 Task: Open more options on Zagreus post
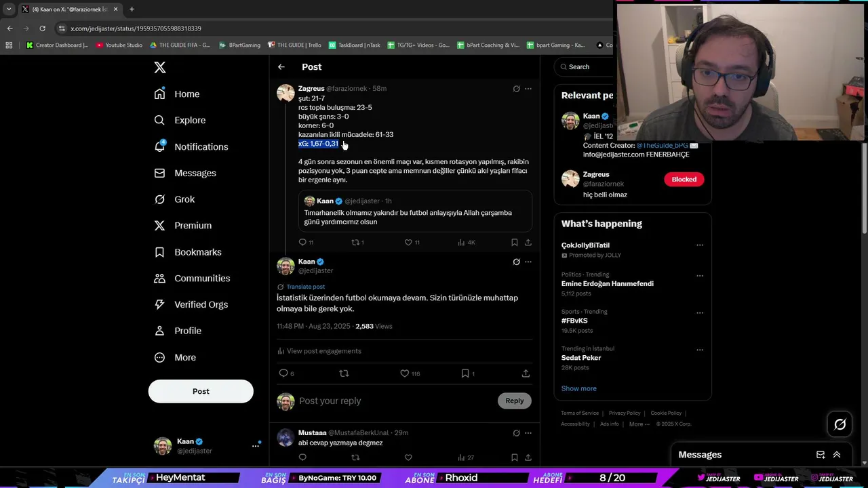528,89
